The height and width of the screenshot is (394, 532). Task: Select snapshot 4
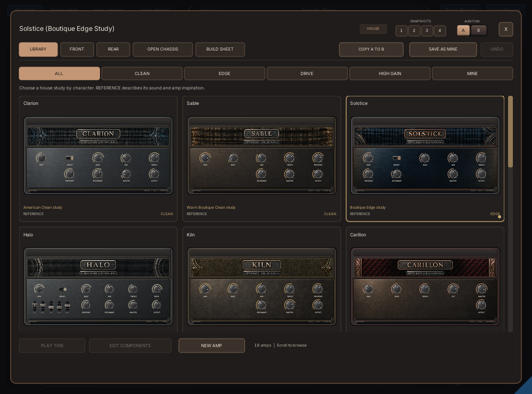[440, 30]
